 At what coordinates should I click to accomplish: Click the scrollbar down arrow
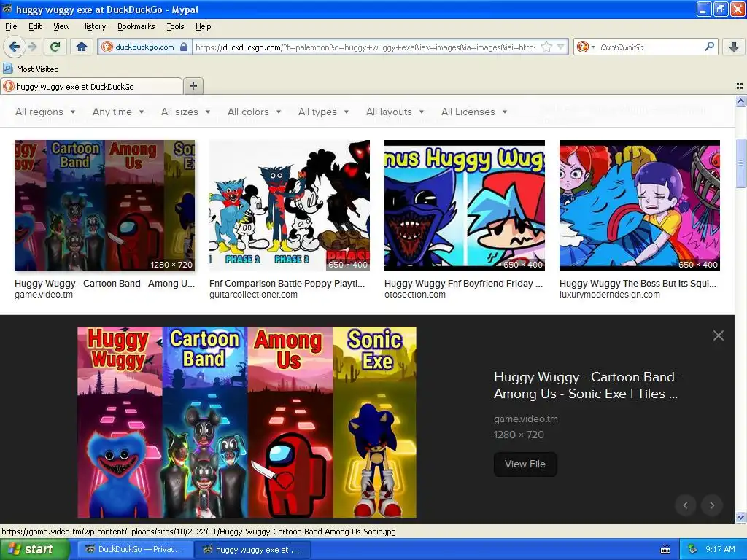tap(740, 517)
